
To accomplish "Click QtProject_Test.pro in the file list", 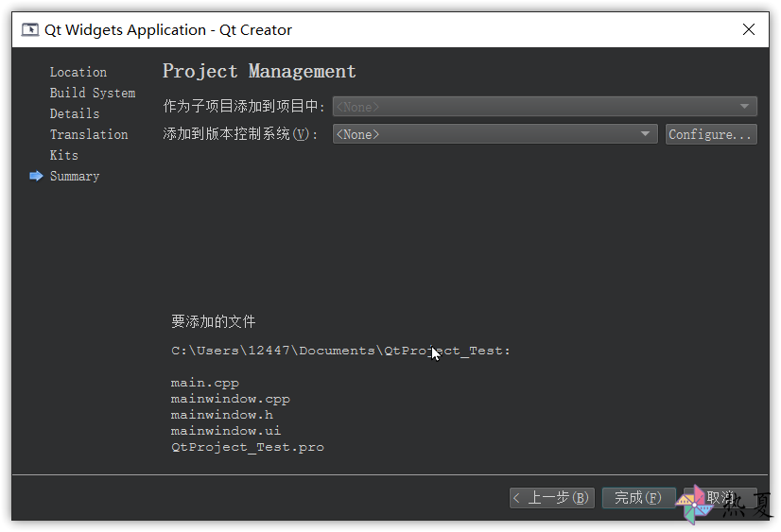I will (248, 447).
